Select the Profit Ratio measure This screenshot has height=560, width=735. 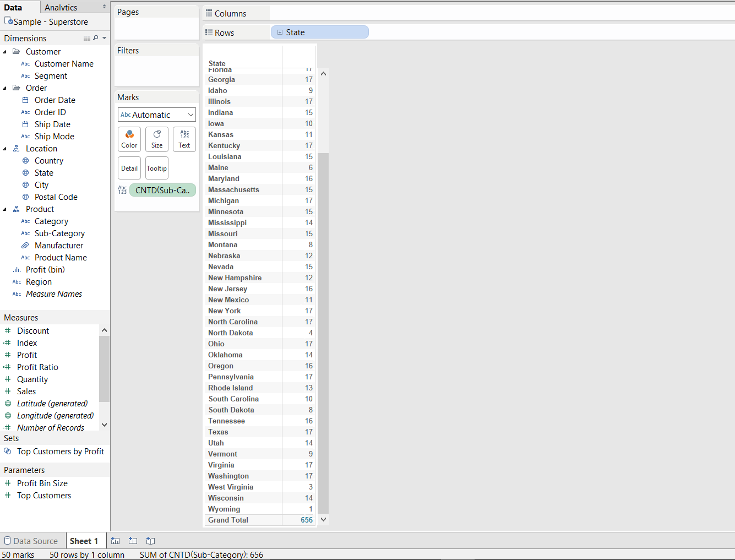pos(37,367)
